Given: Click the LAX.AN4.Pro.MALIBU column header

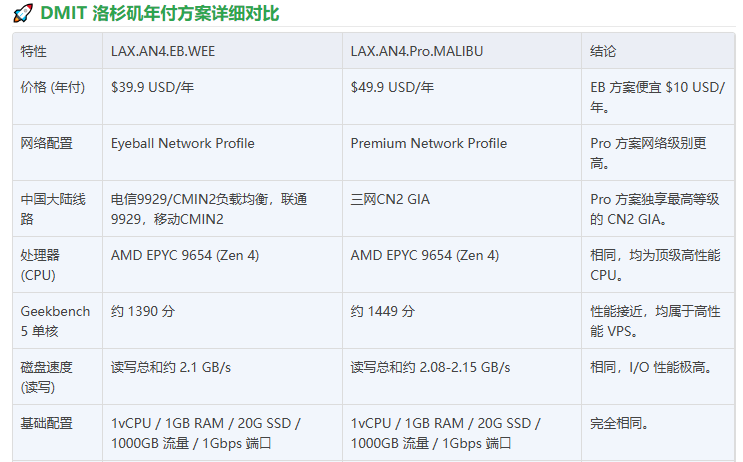Looking at the screenshot, I should tap(417, 51).
